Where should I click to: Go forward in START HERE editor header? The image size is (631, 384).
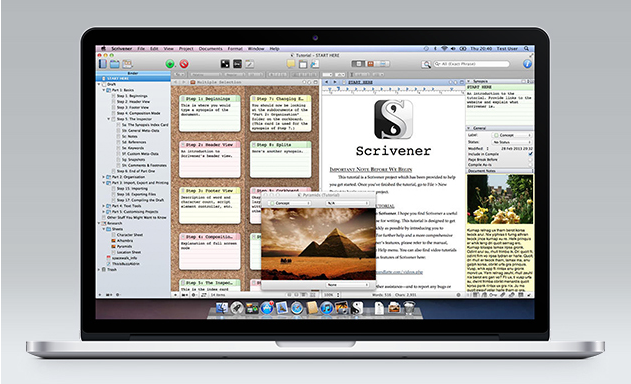pyautogui.click(x=335, y=82)
